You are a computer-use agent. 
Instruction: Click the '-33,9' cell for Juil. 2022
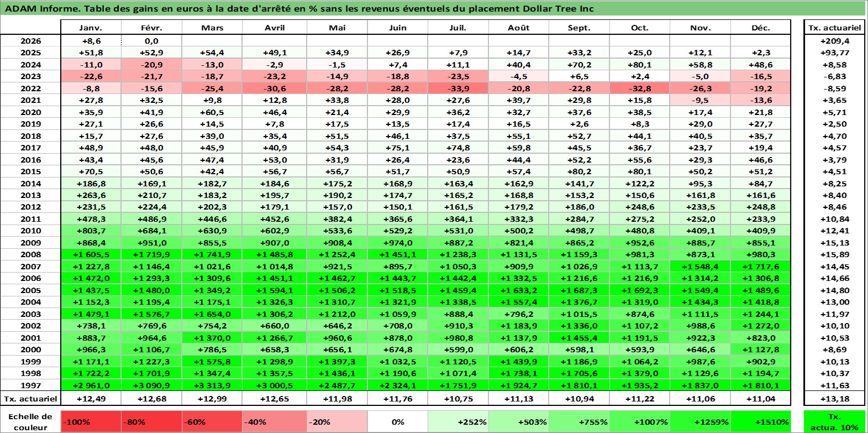458,88
